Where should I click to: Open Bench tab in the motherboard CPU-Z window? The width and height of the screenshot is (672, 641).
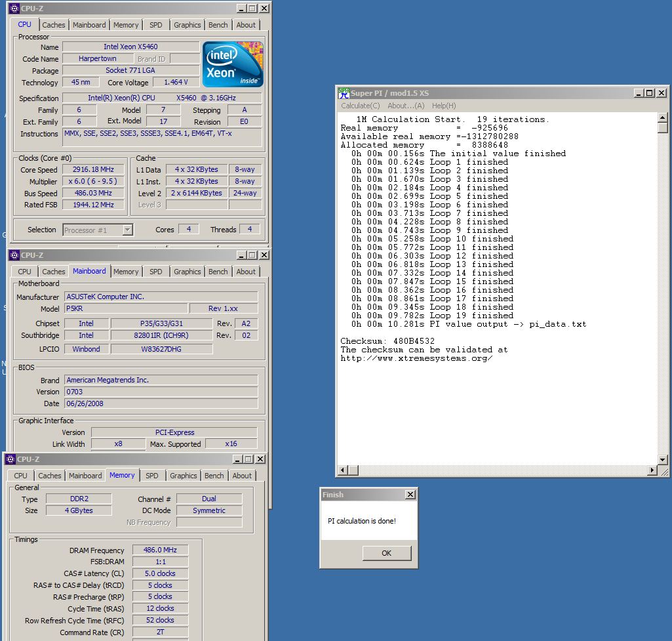(x=218, y=272)
